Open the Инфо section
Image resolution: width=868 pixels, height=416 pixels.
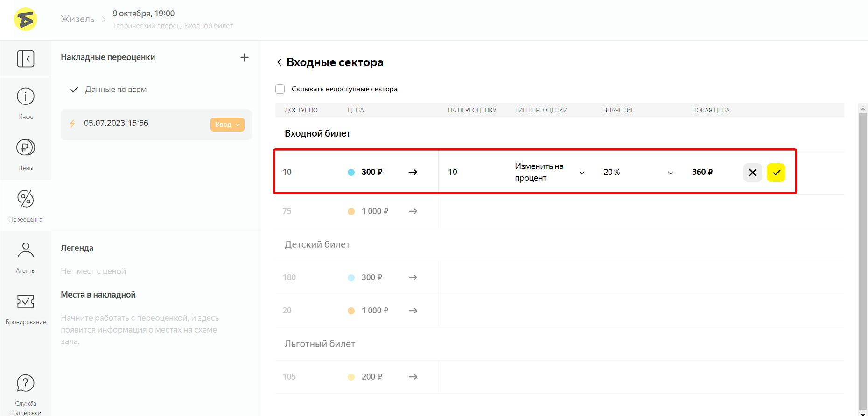26,103
